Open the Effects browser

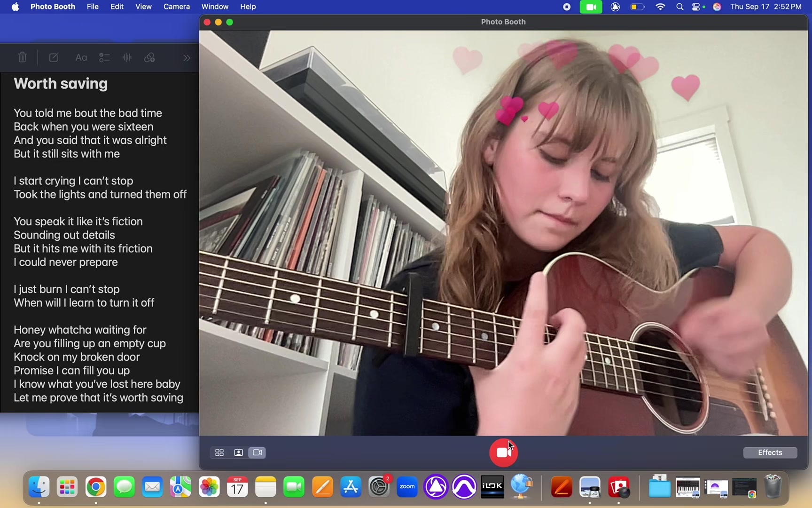[770, 452]
